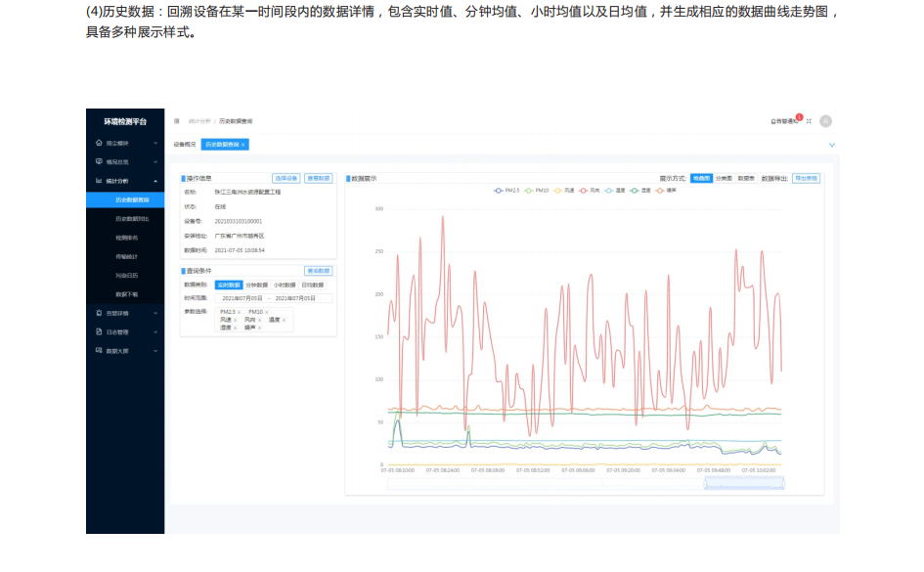924x572 pixels.
Task: Remove the 风速 parameter tag
Action: point(235,320)
